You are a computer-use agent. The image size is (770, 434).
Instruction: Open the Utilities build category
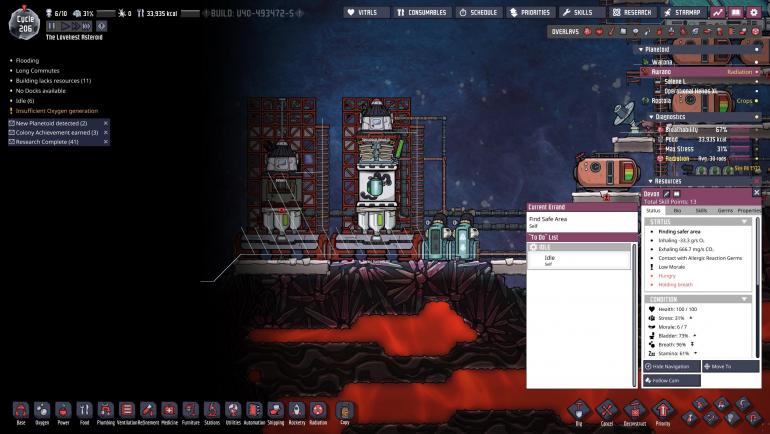[x=233, y=410]
